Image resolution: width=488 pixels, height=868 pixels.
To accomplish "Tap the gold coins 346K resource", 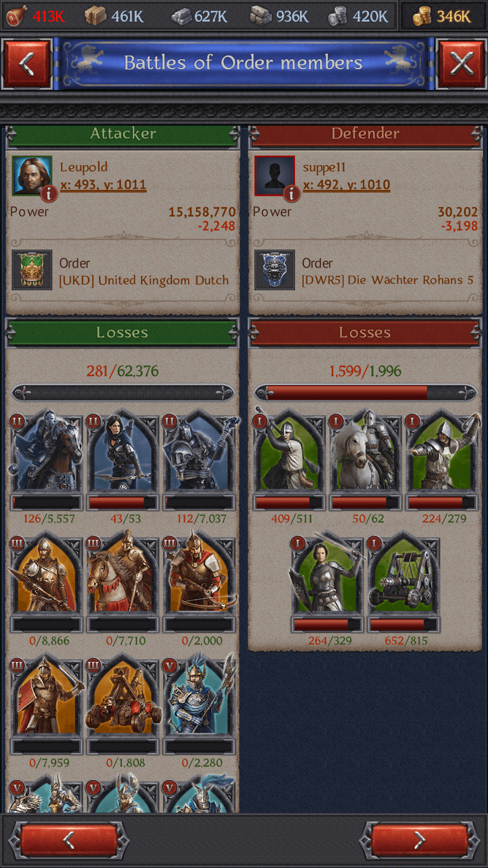I will coord(442,16).
